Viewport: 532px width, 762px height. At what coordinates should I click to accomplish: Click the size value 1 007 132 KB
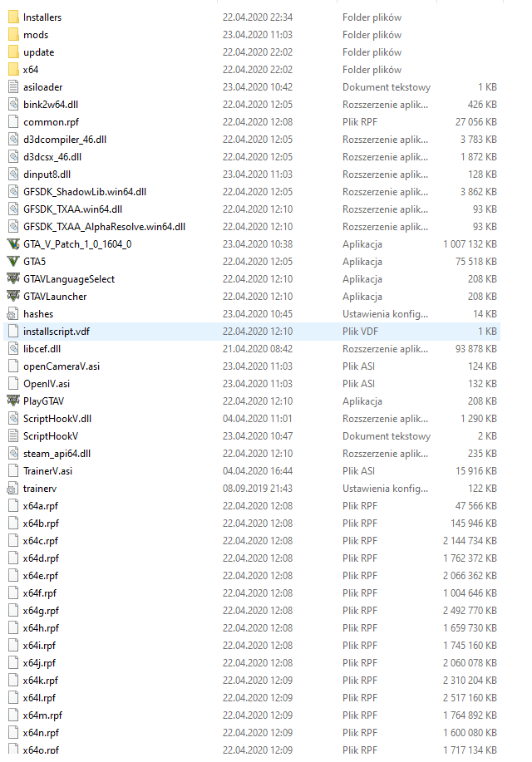pyautogui.click(x=470, y=244)
